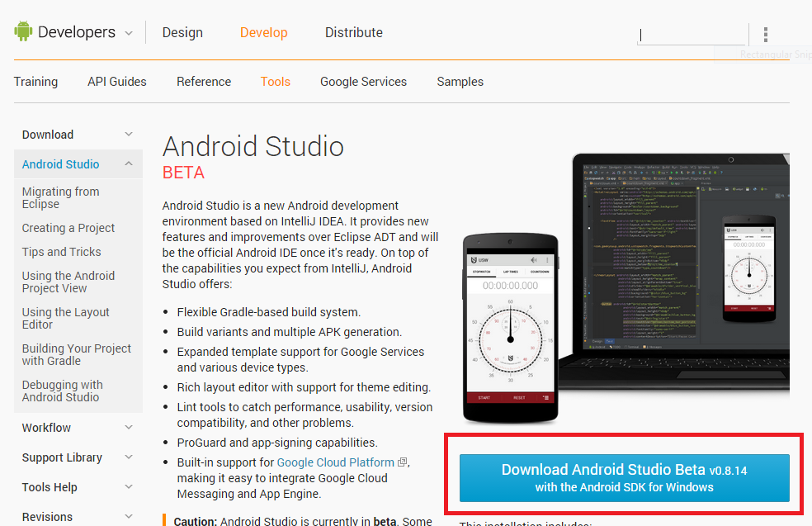This screenshot has height=526, width=812.
Task: Select Tips and Tricks in sidebar
Action: tap(61, 252)
